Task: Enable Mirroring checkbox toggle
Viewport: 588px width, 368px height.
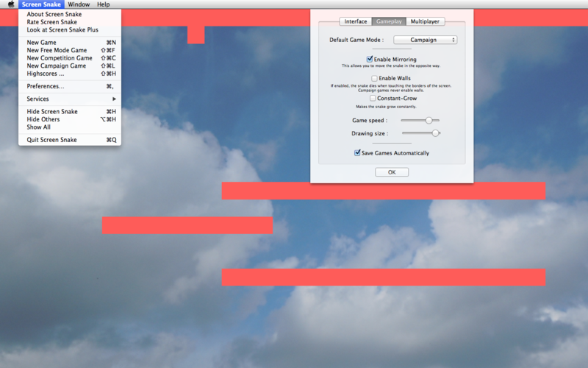Action: pos(370,59)
